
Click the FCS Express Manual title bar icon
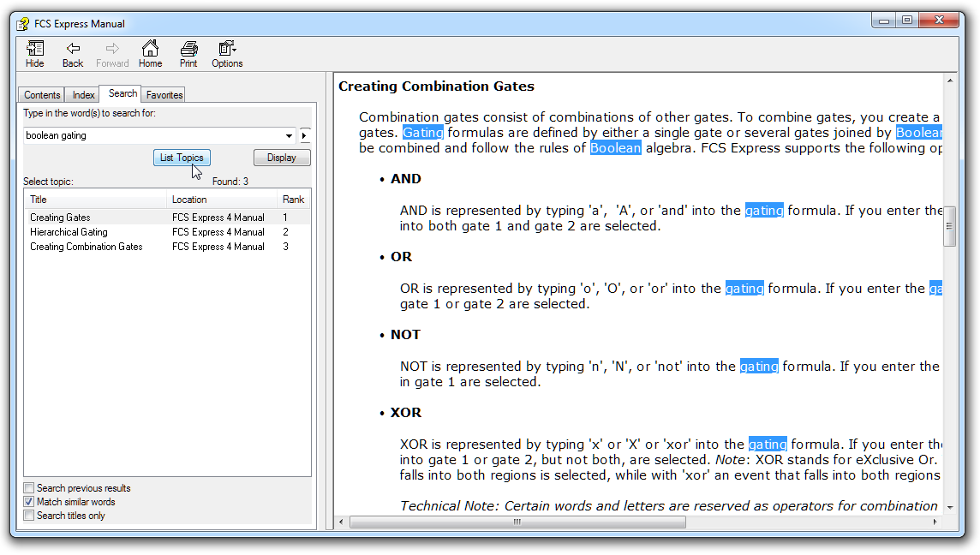point(23,23)
